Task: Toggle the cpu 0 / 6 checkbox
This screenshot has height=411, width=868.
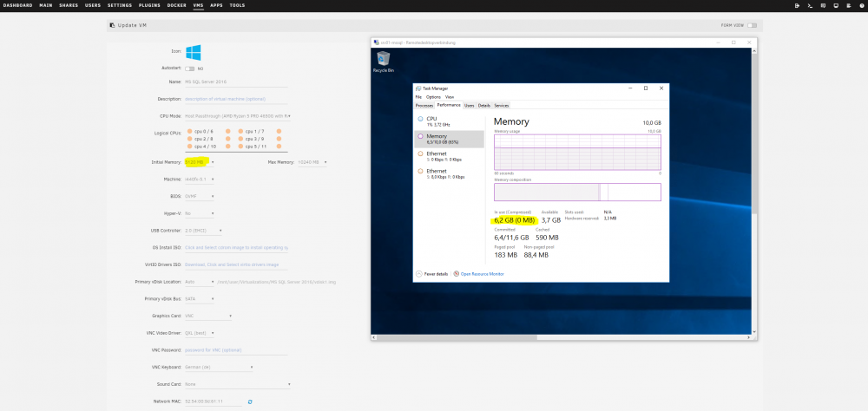Action: pyautogui.click(x=189, y=132)
